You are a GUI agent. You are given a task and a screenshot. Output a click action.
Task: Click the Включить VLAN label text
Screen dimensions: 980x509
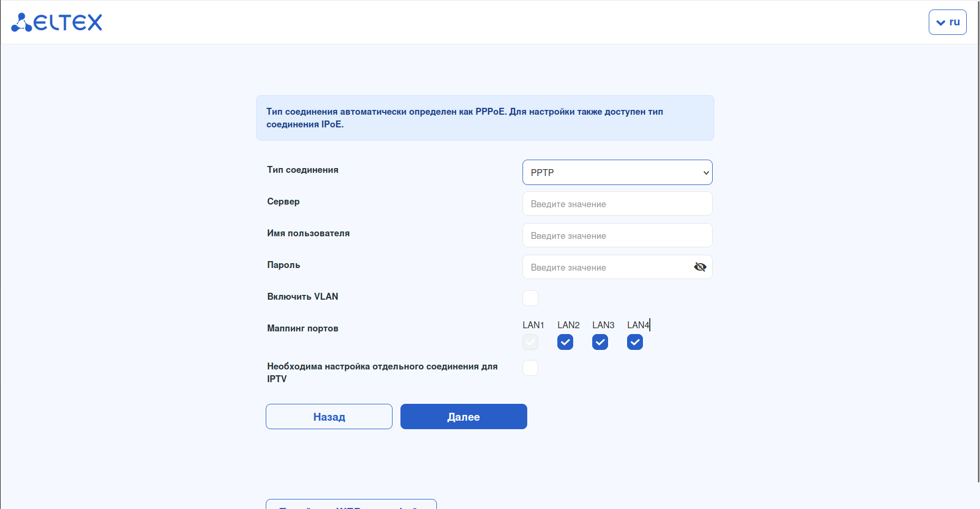(303, 297)
